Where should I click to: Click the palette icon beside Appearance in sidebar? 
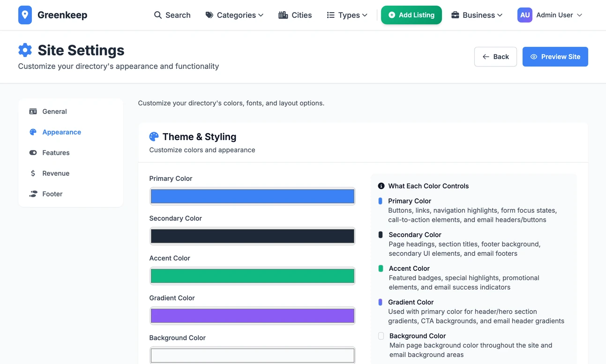tap(33, 132)
